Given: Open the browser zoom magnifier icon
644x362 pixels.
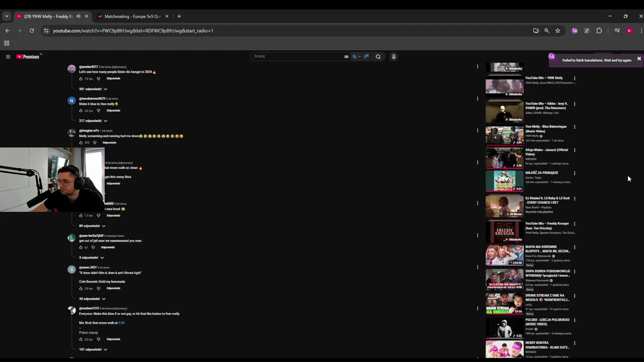Looking at the screenshot, I should coord(547,31).
